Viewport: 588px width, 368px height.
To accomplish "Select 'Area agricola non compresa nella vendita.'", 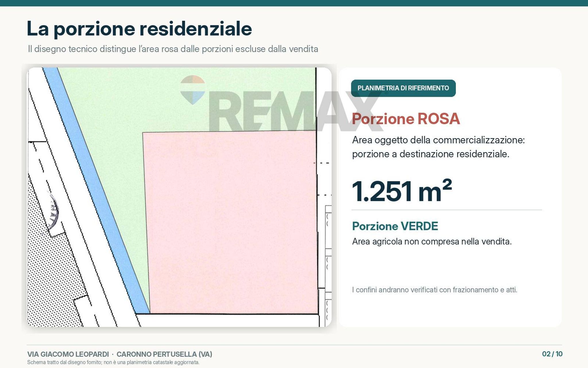I will point(432,241).
